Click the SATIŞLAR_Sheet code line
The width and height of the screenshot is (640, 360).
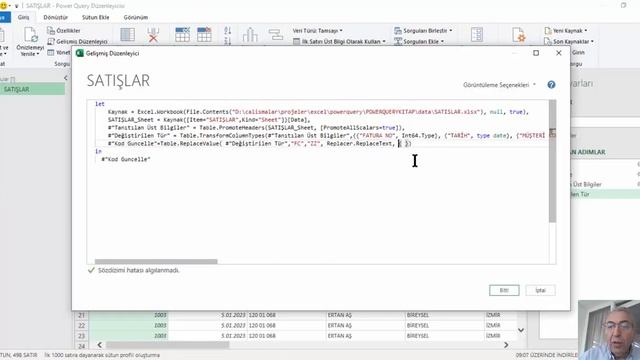pyautogui.click(x=209, y=120)
